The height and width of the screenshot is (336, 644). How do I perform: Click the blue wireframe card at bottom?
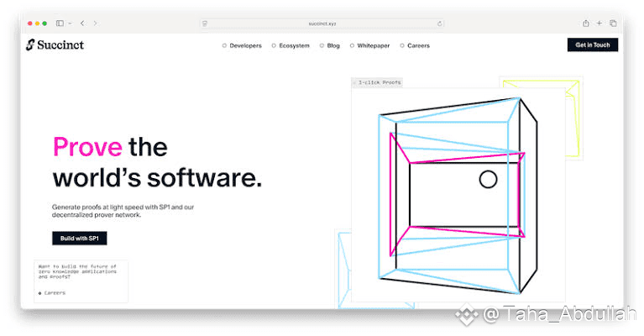coord(343,269)
